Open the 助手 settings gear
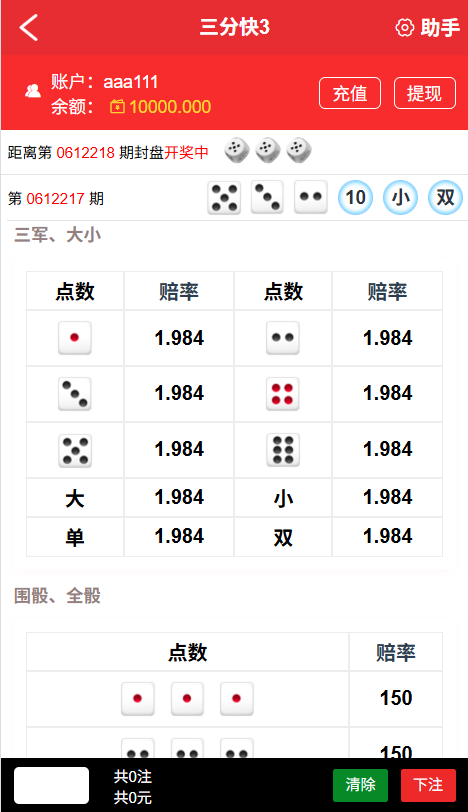Screen dimensions: 468x812 point(404,27)
